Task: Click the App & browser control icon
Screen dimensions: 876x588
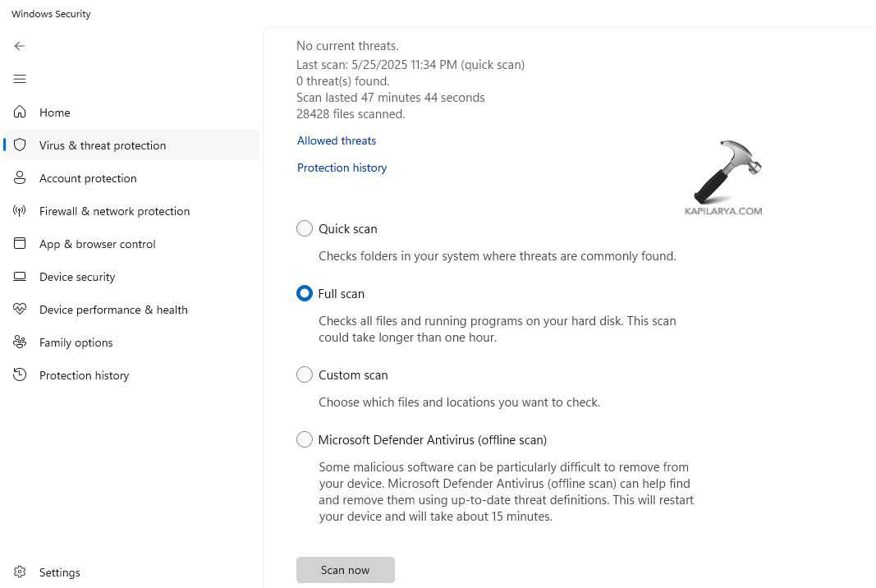Action: click(20, 244)
